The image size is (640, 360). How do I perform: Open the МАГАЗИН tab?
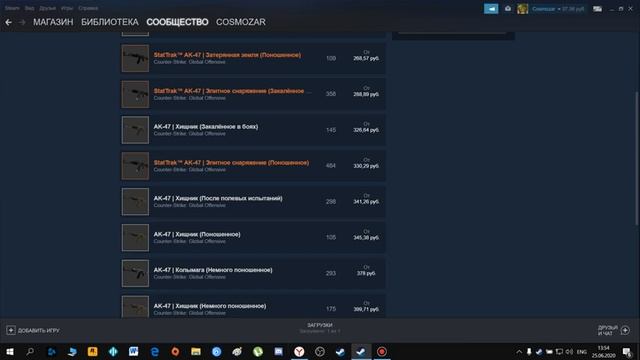(53, 22)
